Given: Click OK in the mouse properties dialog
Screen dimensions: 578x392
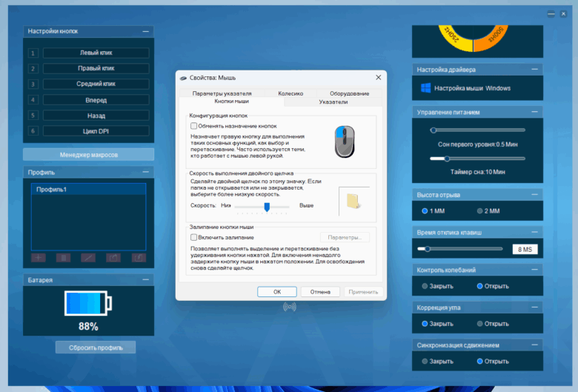Looking at the screenshot, I should (x=277, y=292).
